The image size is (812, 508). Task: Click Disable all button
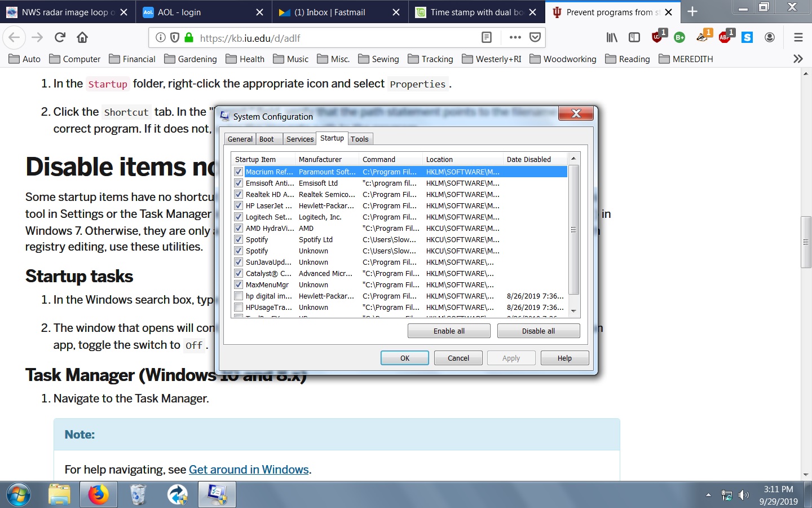(x=539, y=331)
